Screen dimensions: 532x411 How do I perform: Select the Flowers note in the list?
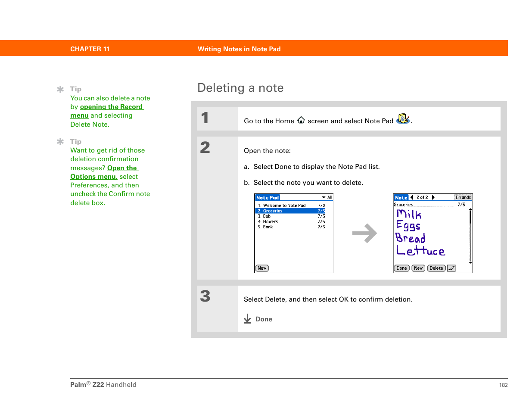click(291, 221)
